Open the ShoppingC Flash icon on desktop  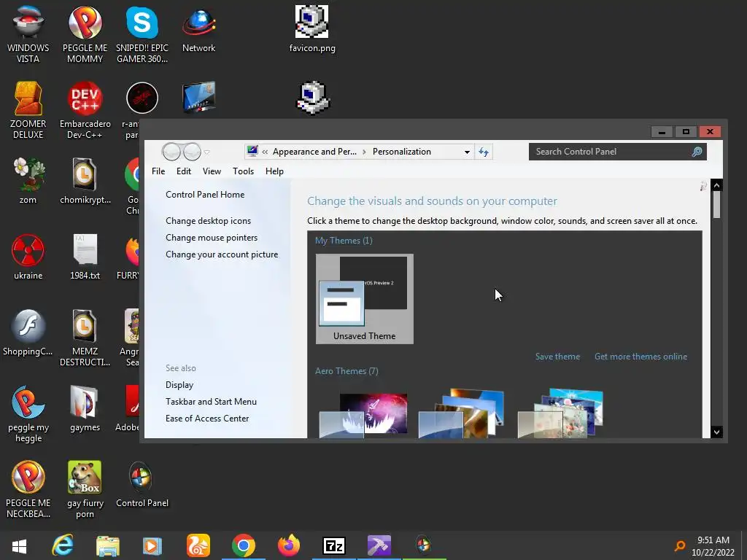[x=28, y=332]
